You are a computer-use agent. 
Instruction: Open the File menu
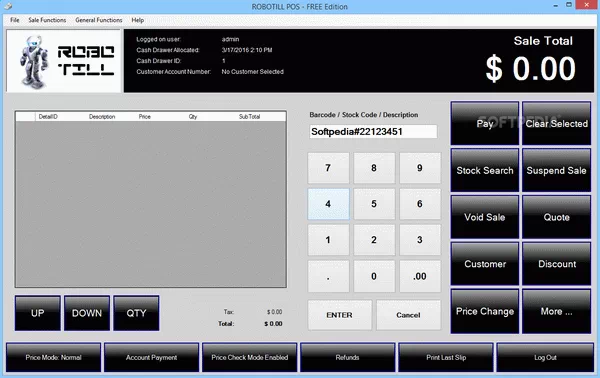(15, 20)
